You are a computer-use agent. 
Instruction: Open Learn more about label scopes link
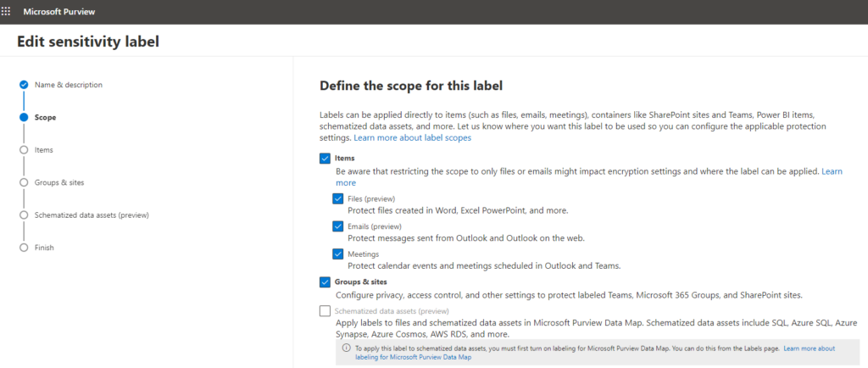click(413, 138)
